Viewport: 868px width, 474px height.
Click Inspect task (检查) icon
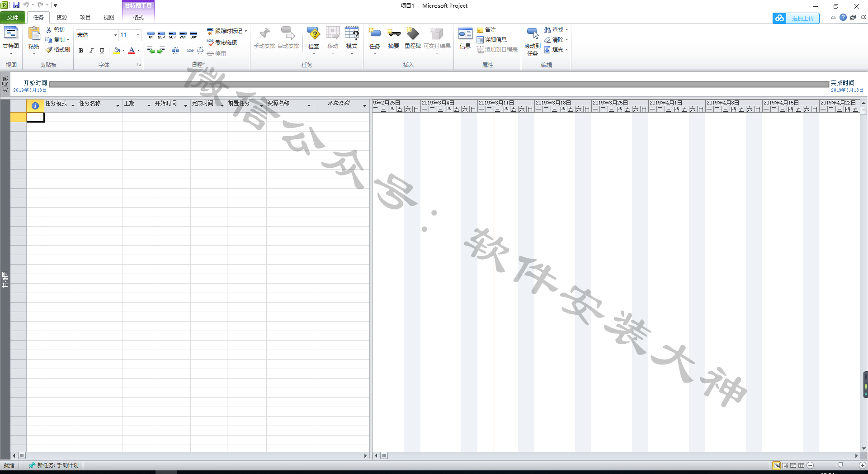[314, 33]
